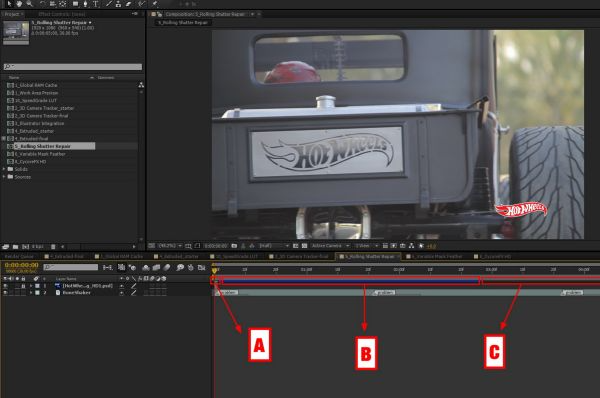
Task: Expand the Solids folder
Action: [4, 169]
